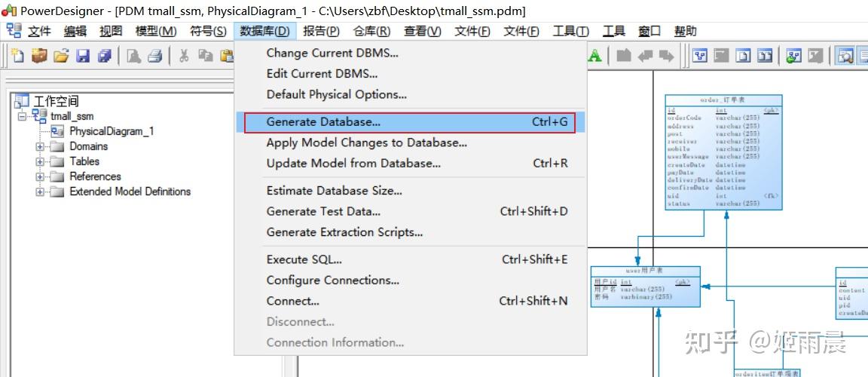The image size is (868, 377).
Task: Click the New Project briefcase icon
Action: point(39,56)
